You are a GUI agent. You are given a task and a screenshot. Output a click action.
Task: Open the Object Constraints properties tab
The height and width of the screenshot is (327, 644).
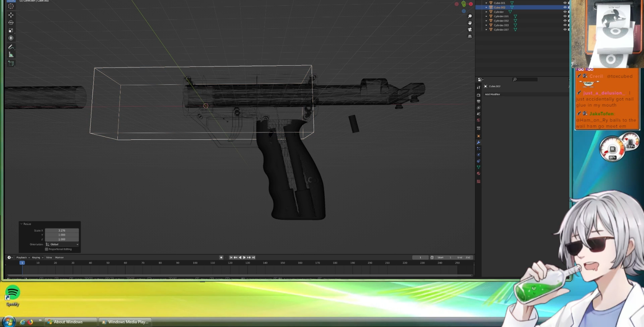tap(478, 161)
